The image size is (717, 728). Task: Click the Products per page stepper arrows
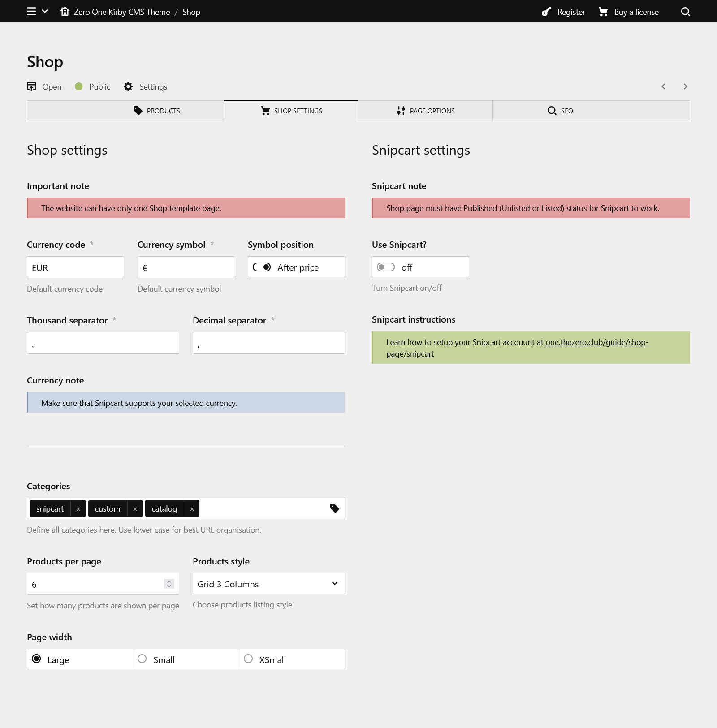[169, 584]
